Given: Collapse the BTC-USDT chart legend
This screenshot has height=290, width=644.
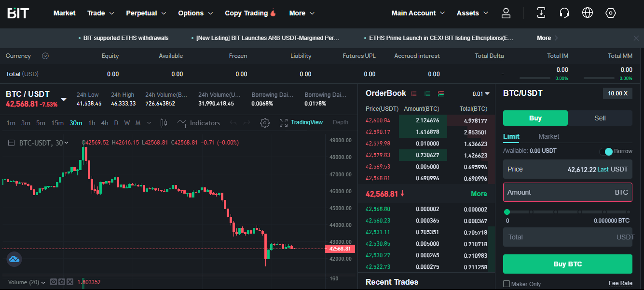Looking at the screenshot, I should coord(11,143).
